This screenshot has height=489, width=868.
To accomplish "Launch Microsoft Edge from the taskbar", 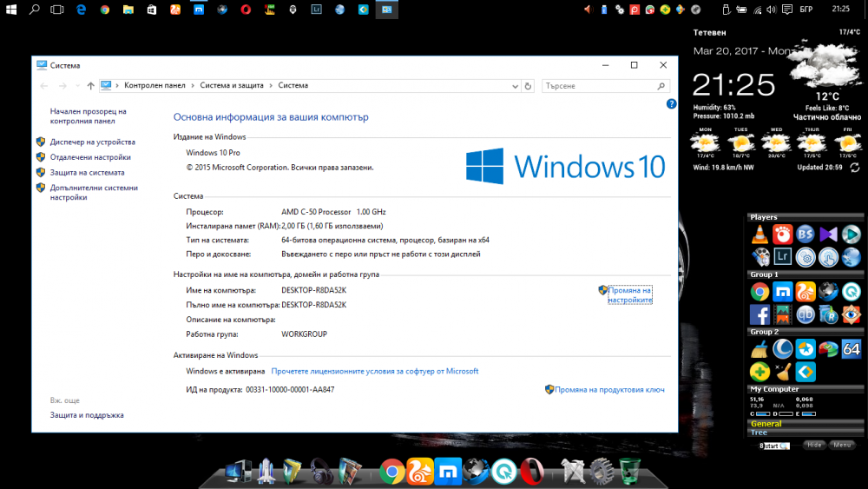I will tap(82, 10).
